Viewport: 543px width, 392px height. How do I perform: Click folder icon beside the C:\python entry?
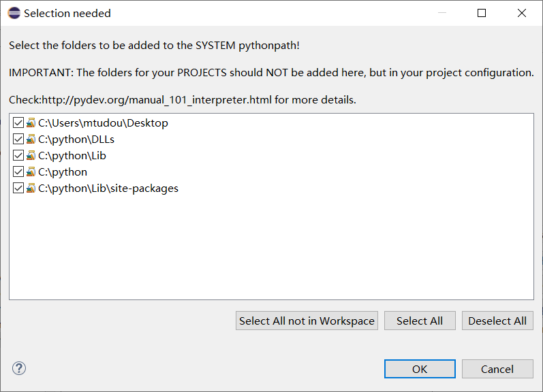tap(31, 172)
